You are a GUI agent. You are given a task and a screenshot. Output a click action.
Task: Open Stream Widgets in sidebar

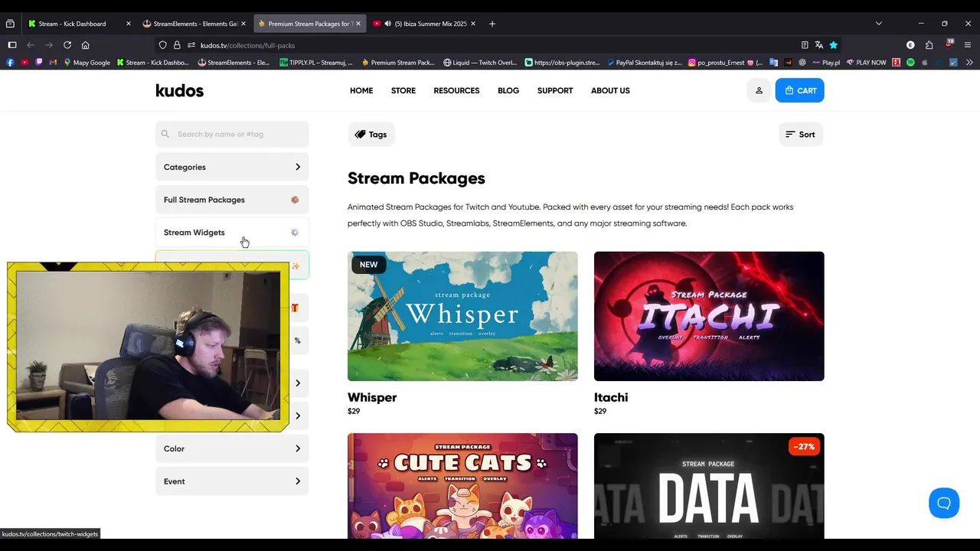coord(232,233)
